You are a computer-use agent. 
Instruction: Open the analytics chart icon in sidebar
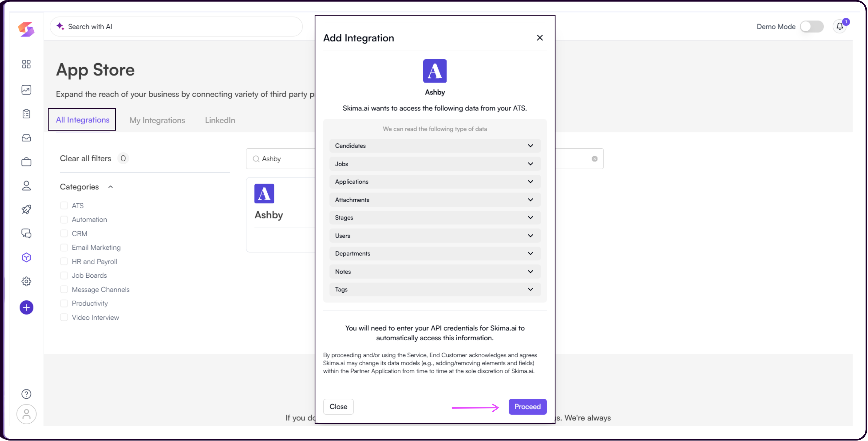(x=26, y=90)
